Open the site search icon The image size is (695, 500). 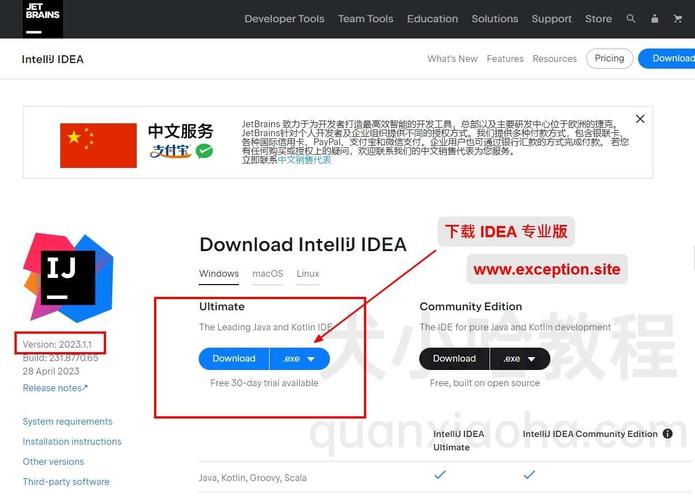coord(631,19)
